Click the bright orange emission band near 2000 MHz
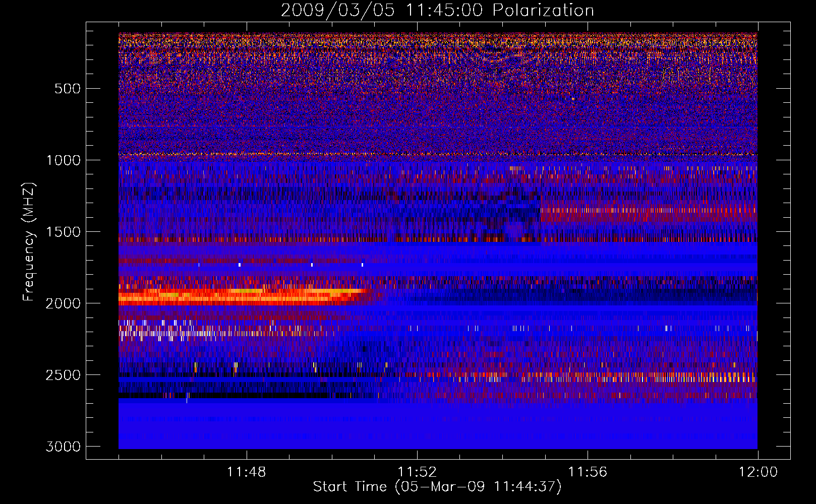The height and width of the screenshot is (504, 816). [245, 296]
